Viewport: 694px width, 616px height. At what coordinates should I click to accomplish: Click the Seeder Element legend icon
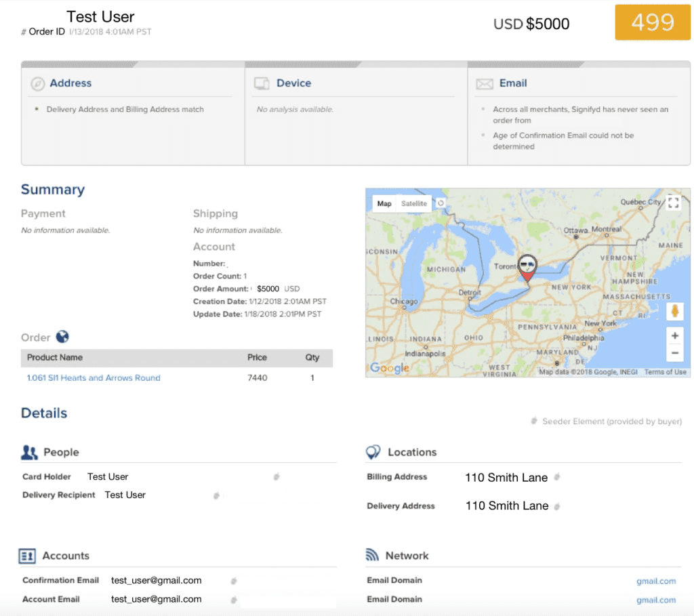(x=534, y=420)
